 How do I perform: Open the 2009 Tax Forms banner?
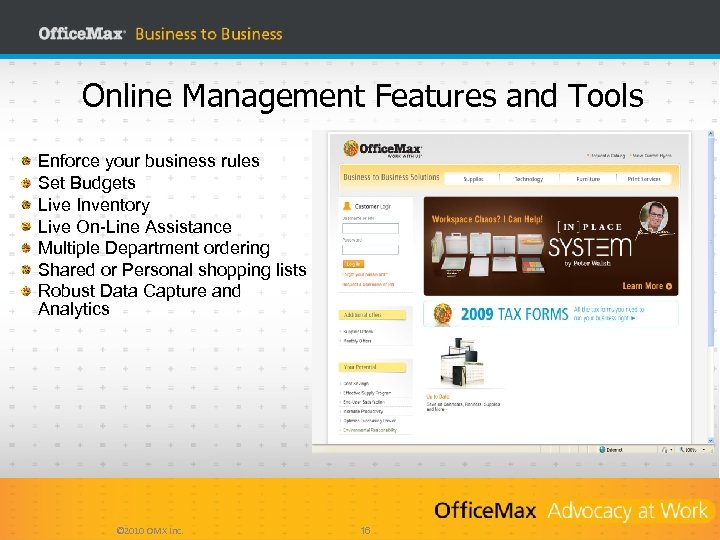click(551, 315)
